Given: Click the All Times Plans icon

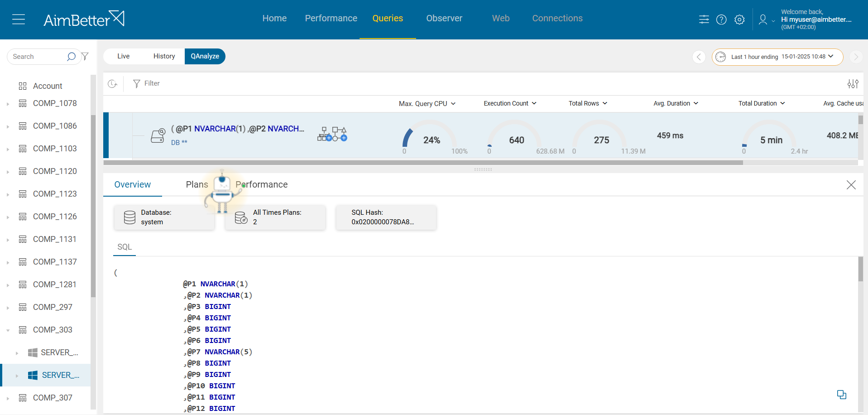Looking at the screenshot, I should 241,217.
